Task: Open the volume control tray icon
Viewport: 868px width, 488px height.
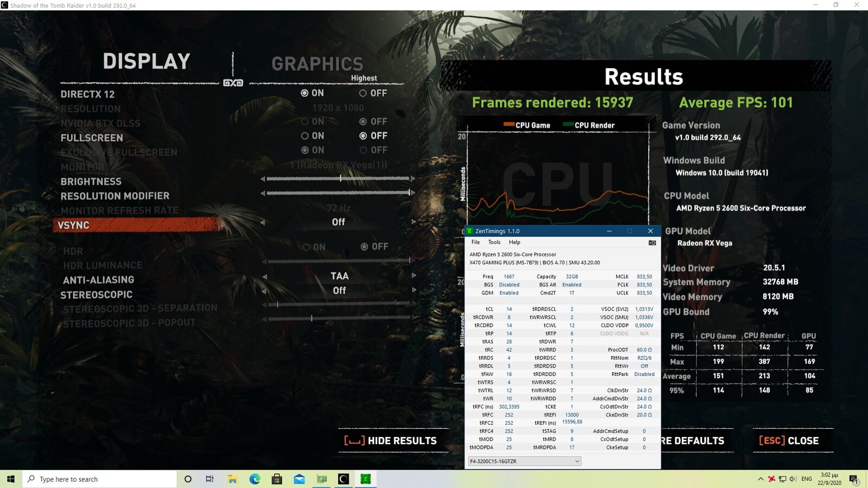Action: click(x=793, y=479)
